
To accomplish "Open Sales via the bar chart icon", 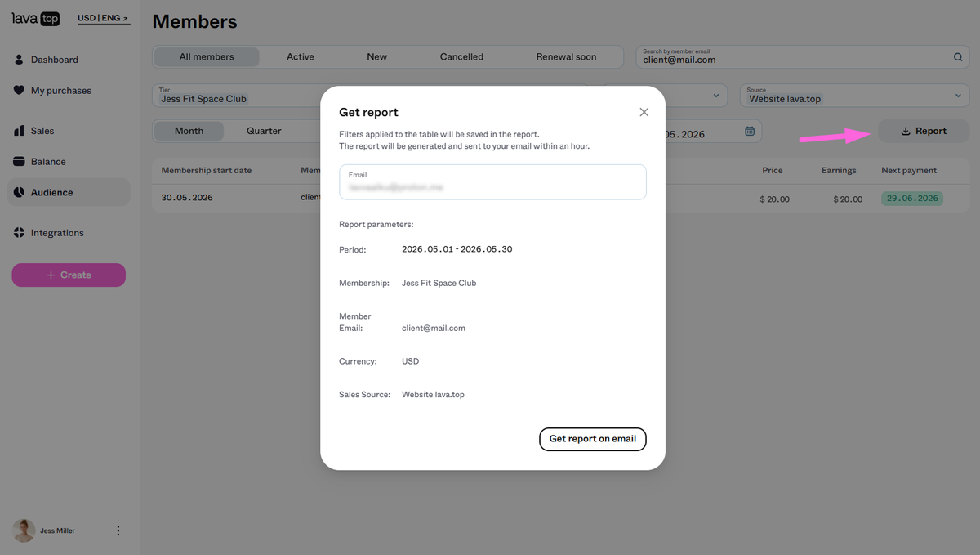I will [x=19, y=131].
